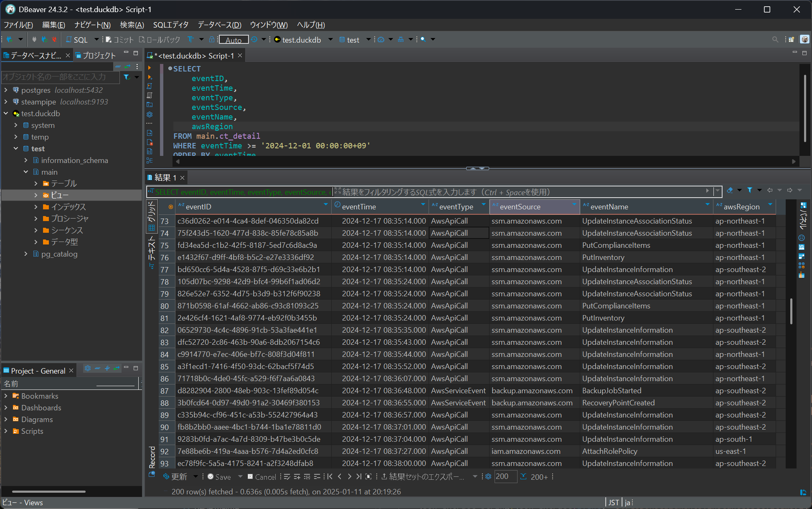Toggle Record view mode
The height and width of the screenshot is (509, 812).
152,457
